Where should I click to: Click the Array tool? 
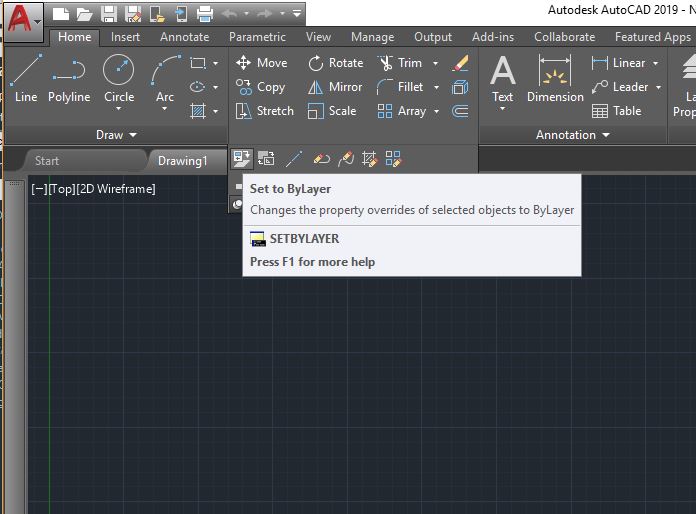tap(402, 111)
